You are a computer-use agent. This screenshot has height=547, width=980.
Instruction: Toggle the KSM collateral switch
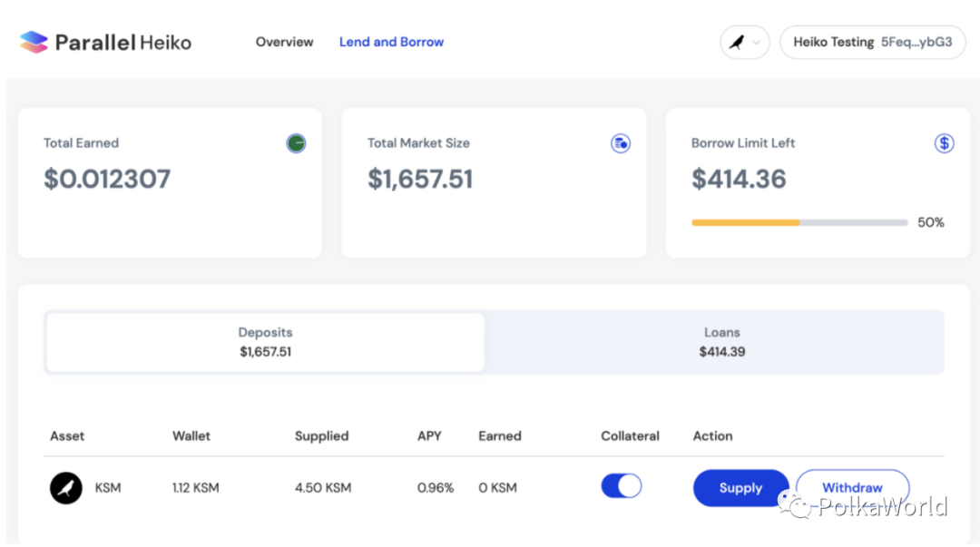click(x=621, y=486)
